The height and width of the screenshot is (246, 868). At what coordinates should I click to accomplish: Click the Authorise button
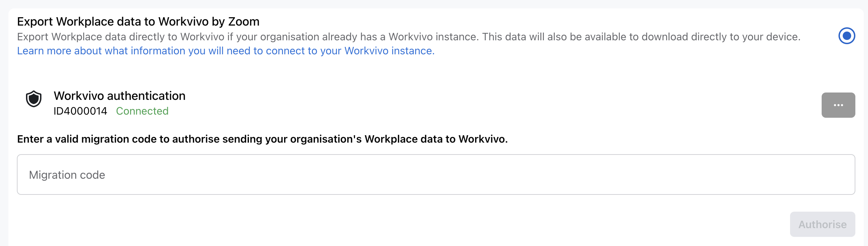click(x=822, y=224)
